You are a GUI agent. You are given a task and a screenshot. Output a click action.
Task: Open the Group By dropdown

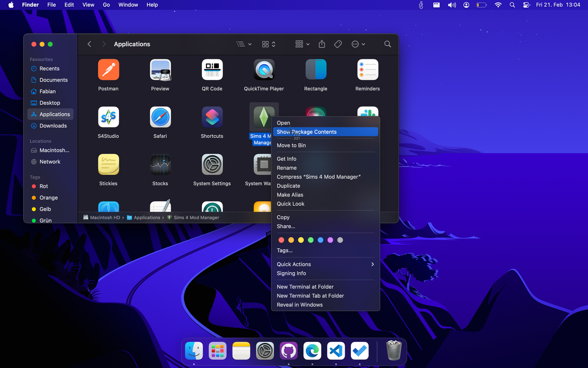(x=302, y=44)
